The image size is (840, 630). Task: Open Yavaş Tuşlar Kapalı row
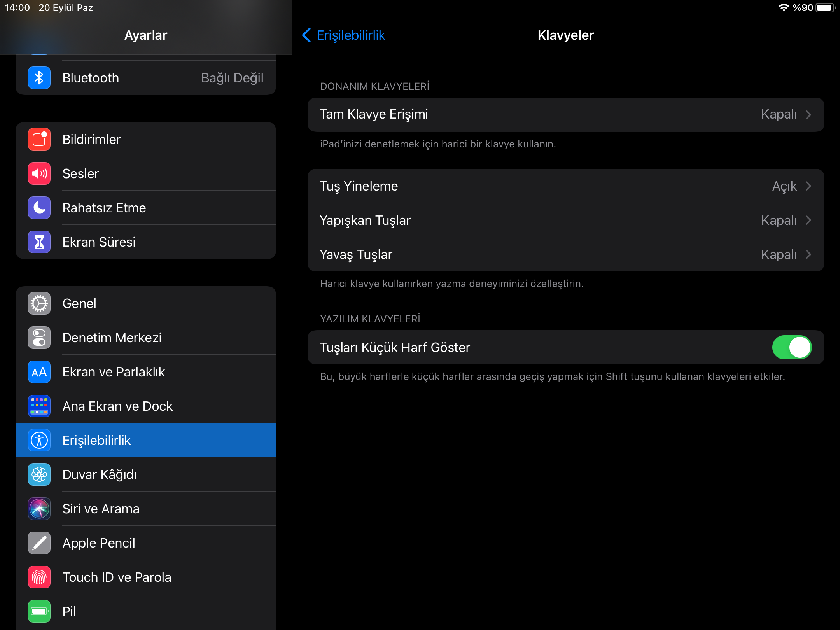pos(565,255)
